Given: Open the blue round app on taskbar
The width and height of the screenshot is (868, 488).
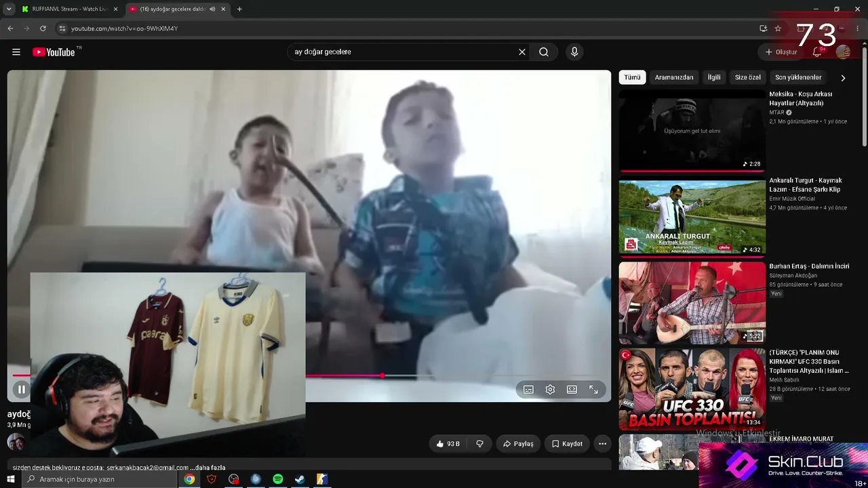Looking at the screenshot, I should [x=256, y=479].
